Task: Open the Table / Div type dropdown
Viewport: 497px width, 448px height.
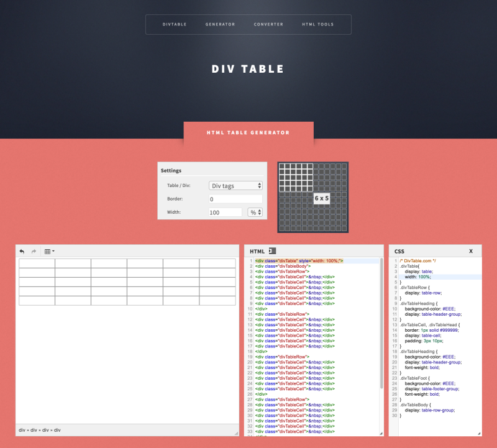Action: point(235,186)
